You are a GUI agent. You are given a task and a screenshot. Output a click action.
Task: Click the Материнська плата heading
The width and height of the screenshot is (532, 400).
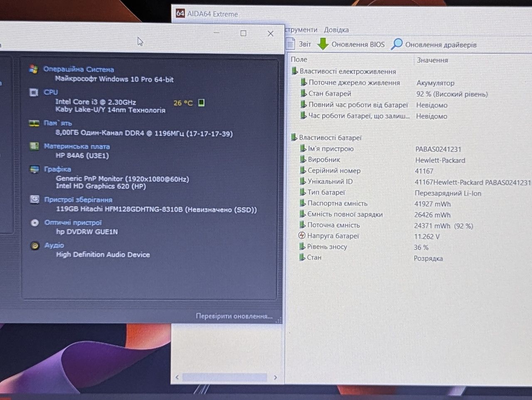coord(77,146)
